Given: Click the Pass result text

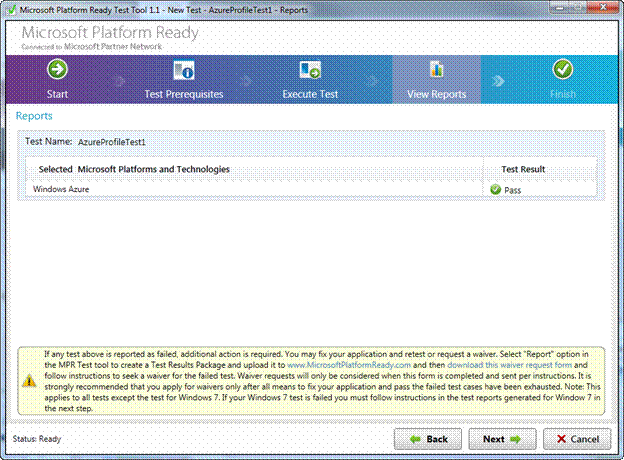Looking at the screenshot, I should point(513,190).
